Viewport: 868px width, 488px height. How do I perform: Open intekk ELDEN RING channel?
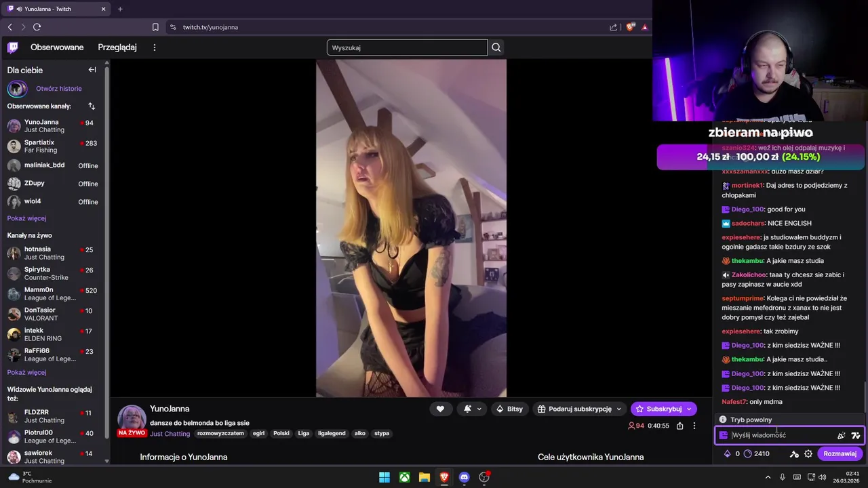[54, 334]
